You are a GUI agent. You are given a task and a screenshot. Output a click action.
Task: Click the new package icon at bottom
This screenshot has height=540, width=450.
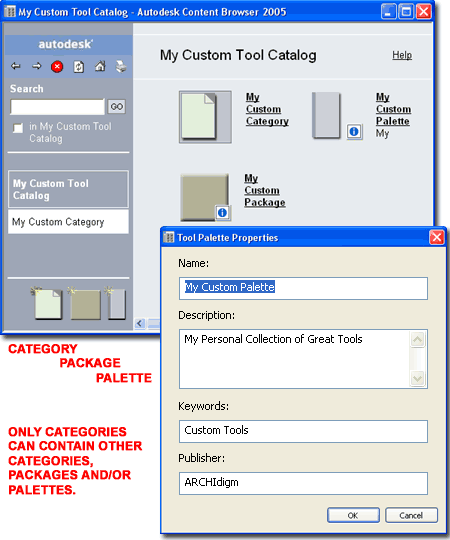85,303
